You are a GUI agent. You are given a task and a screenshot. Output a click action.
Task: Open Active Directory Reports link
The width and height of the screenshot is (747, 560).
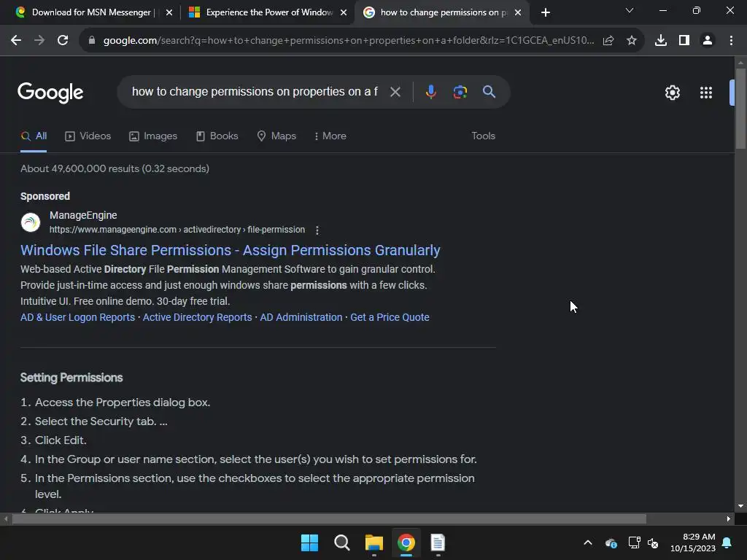pos(197,318)
